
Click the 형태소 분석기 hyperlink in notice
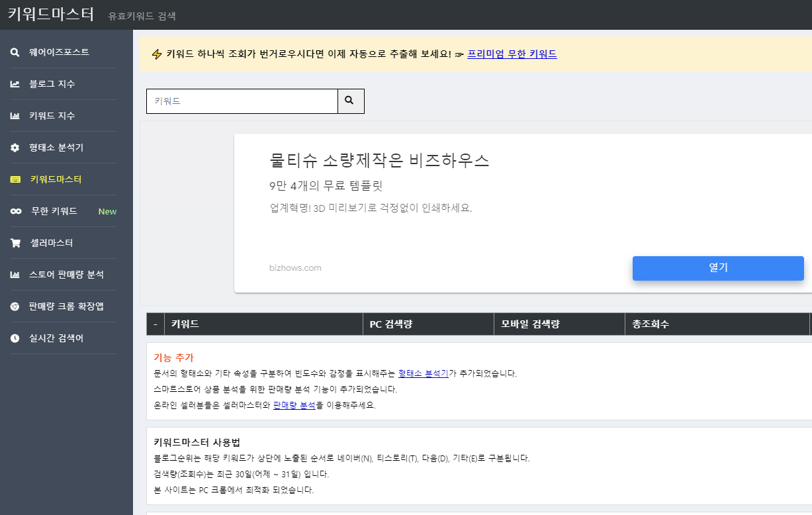tap(424, 373)
